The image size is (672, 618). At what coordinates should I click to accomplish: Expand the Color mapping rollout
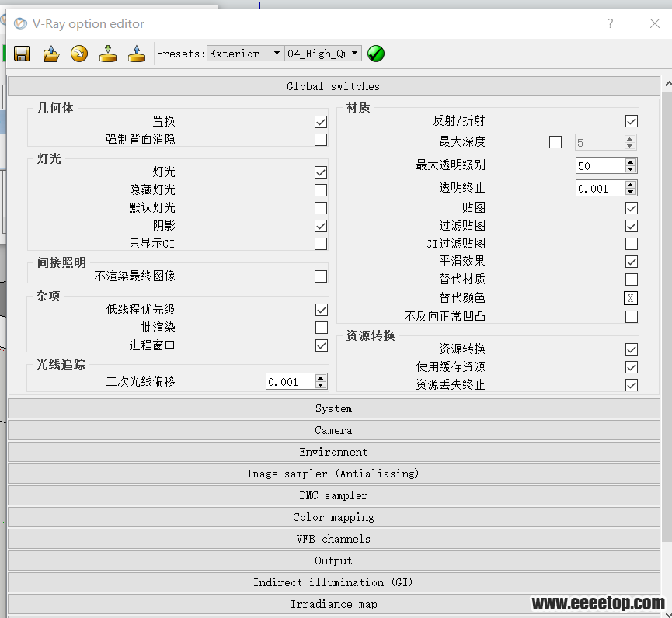[x=333, y=517]
